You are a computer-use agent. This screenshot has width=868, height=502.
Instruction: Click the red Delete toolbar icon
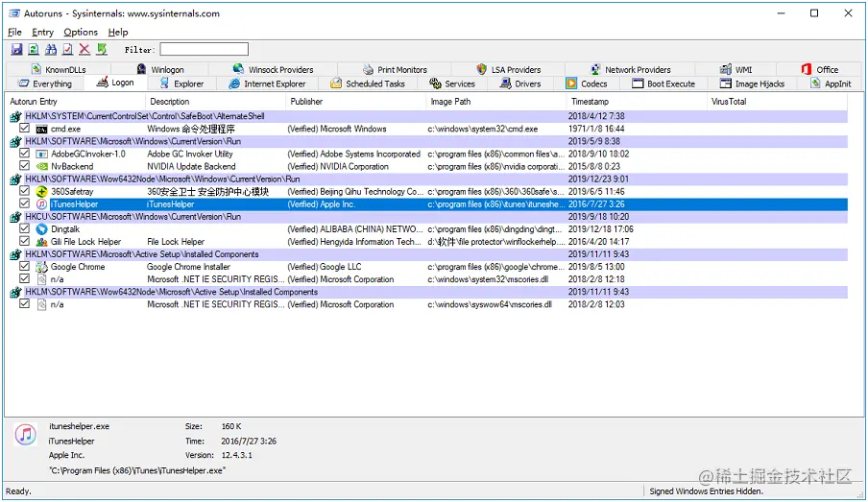84,49
